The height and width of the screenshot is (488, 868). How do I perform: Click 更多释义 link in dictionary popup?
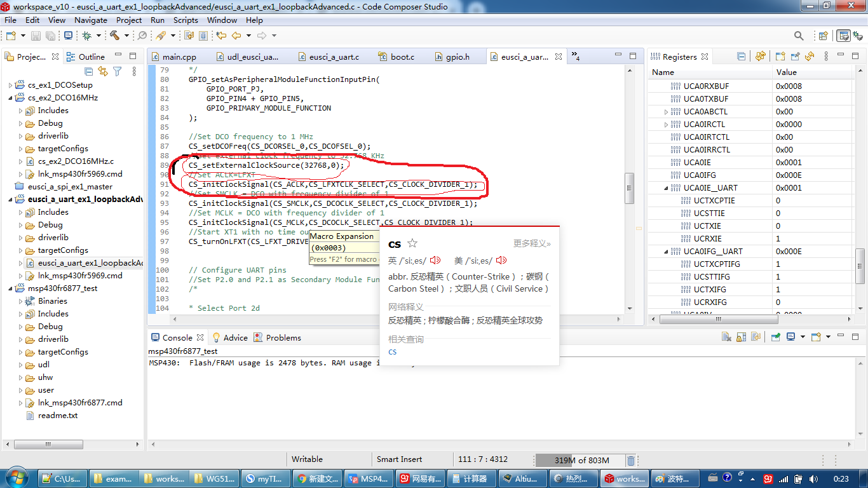tap(532, 243)
